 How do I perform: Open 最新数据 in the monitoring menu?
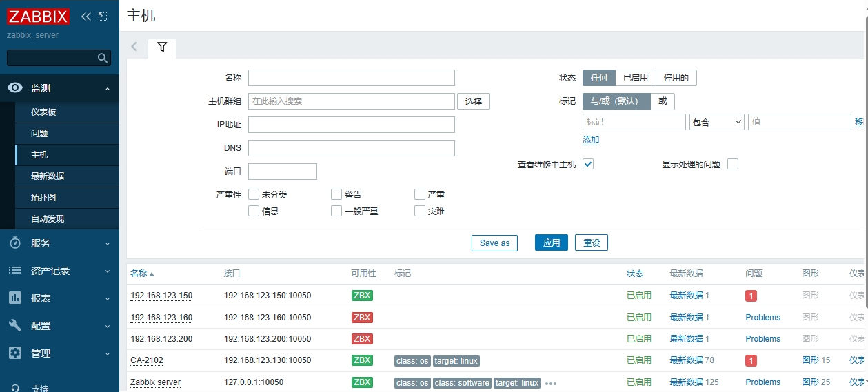coord(48,176)
